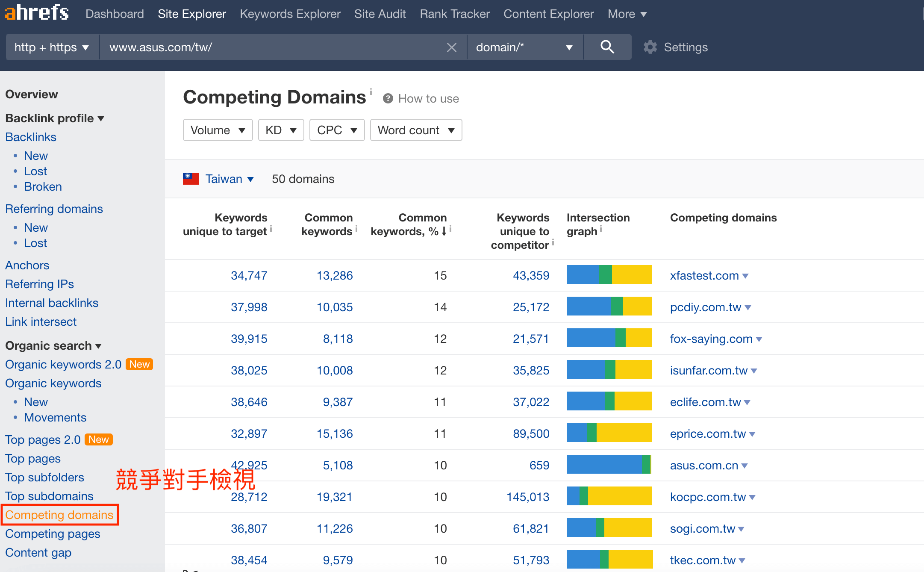Image resolution: width=924 pixels, height=572 pixels.
Task: Open Internal backlinks in sidebar
Action: [52, 303]
